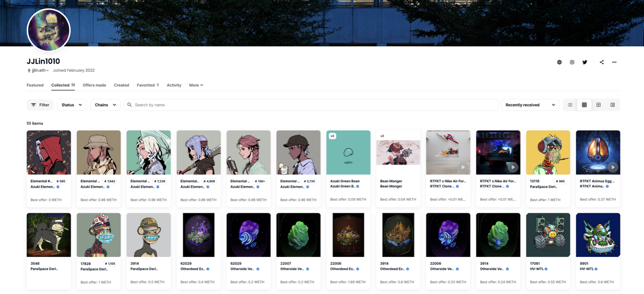The height and width of the screenshot is (294, 644).
Task: Open the Azuki Green Bean thumbnail
Action: [x=348, y=152]
